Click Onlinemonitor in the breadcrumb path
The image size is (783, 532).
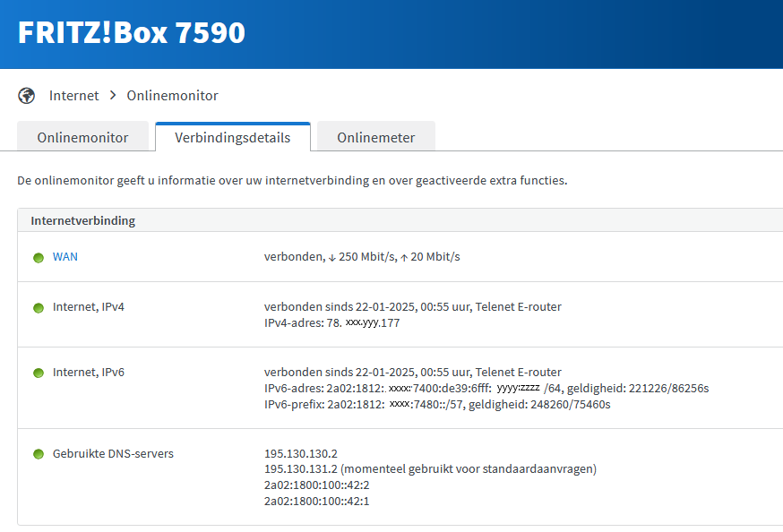coord(172,96)
